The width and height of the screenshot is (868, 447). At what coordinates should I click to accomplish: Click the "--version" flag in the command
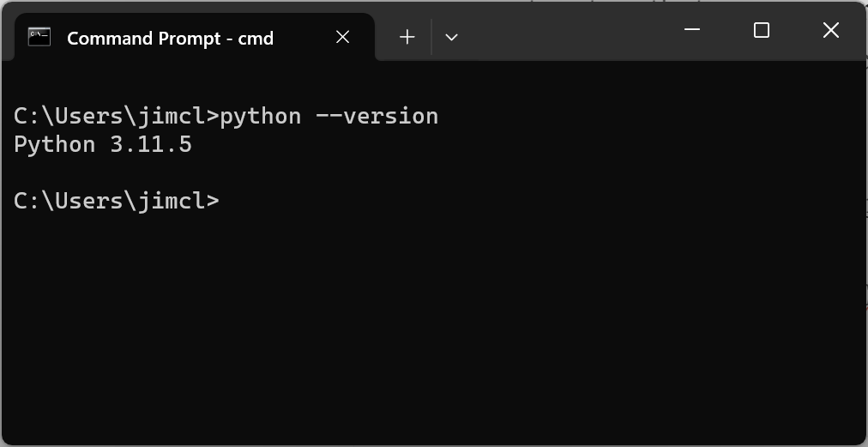tap(377, 116)
